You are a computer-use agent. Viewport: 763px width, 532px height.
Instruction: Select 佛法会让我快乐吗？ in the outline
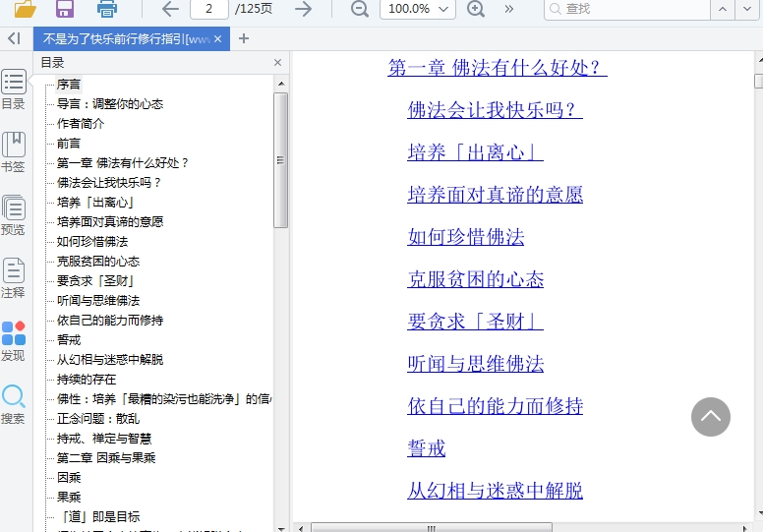coord(108,183)
